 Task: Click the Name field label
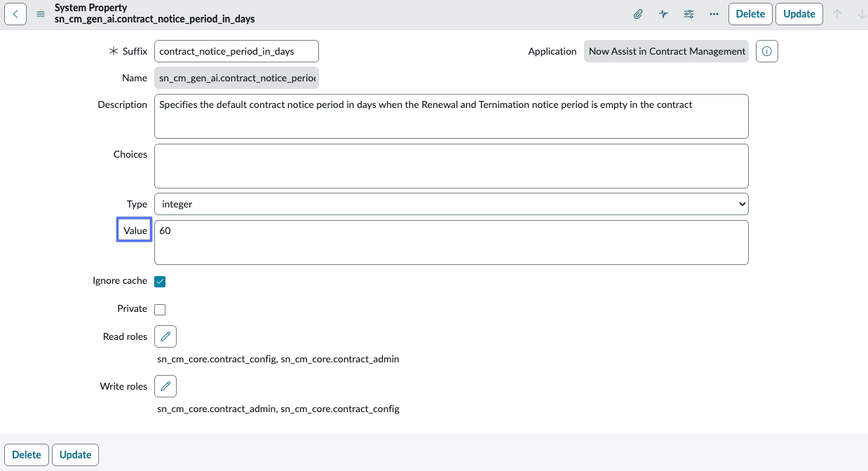pos(135,78)
